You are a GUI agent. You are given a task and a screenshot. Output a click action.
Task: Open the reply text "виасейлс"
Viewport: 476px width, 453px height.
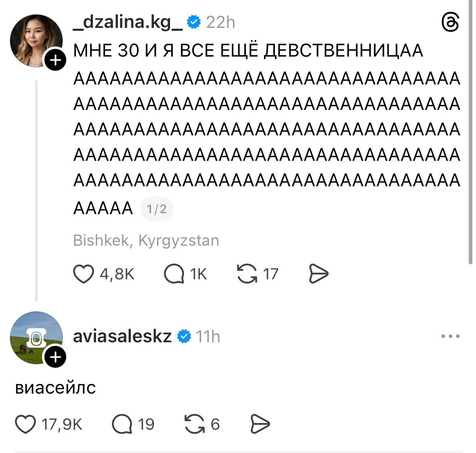click(x=56, y=388)
